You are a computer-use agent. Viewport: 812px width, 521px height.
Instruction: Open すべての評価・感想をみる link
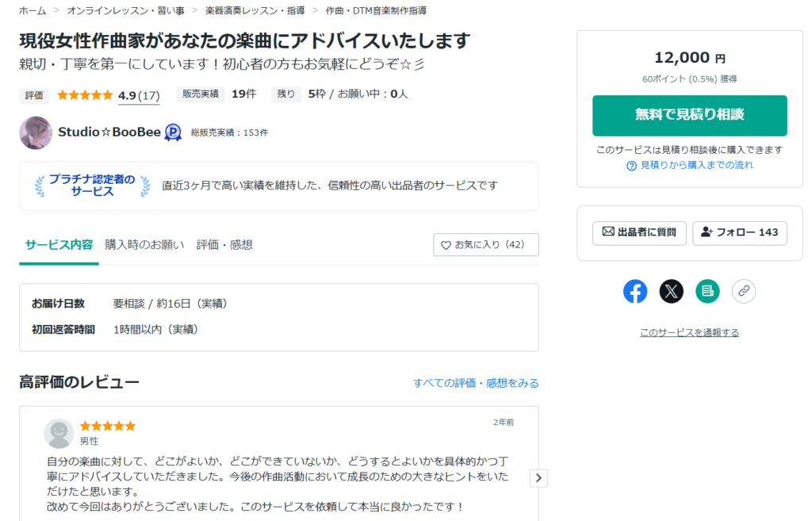click(x=476, y=383)
